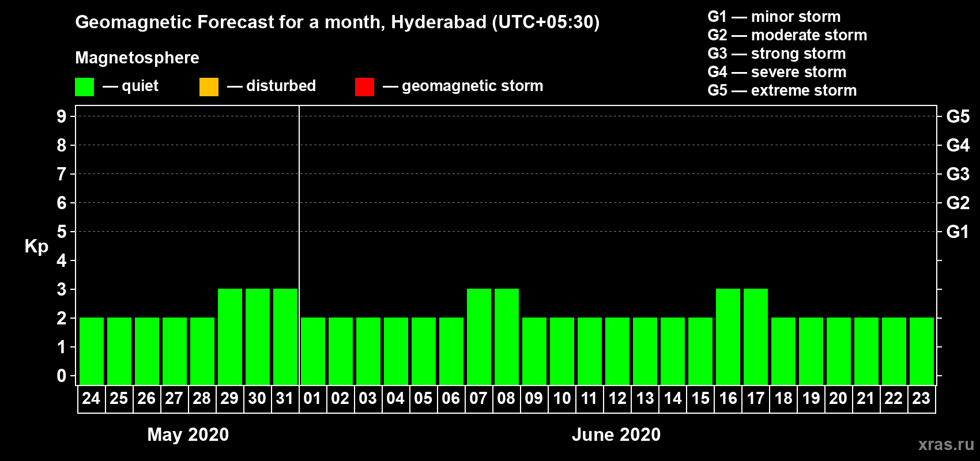Click the G5 storm level axis label
The image size is (980, 461).
click(x=958, y=116)
